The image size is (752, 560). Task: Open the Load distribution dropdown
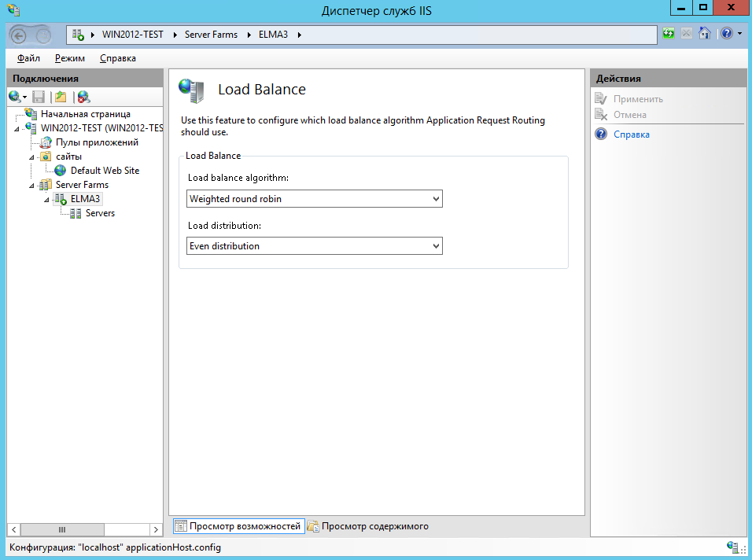point(315,246)
